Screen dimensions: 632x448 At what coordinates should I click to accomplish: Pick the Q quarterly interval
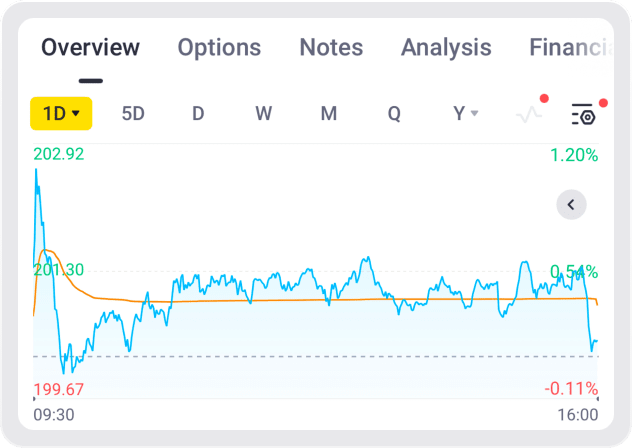pos(394,114)
